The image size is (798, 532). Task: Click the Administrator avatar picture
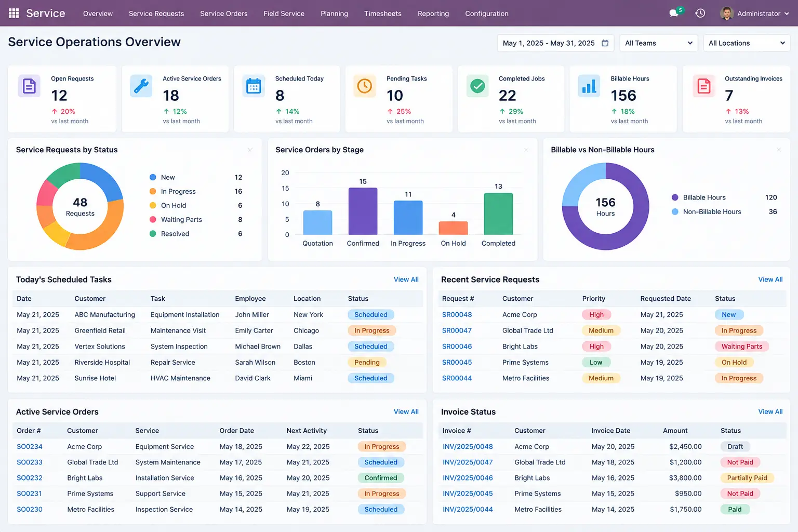click(727, 14)
